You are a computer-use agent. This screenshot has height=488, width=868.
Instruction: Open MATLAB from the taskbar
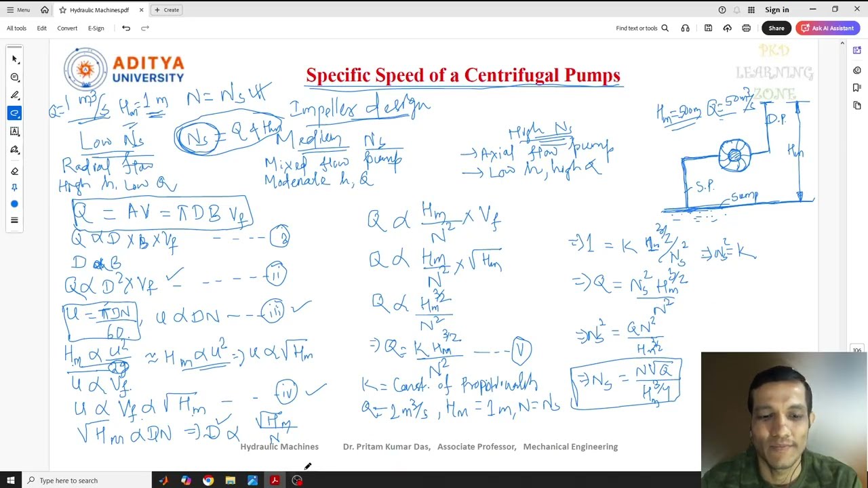pos(163,481)
